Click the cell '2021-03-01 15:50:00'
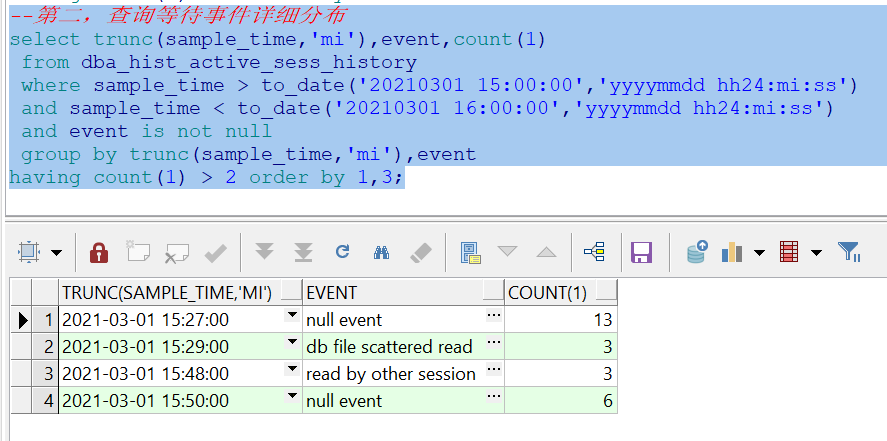887x441 pixels. 180,400
